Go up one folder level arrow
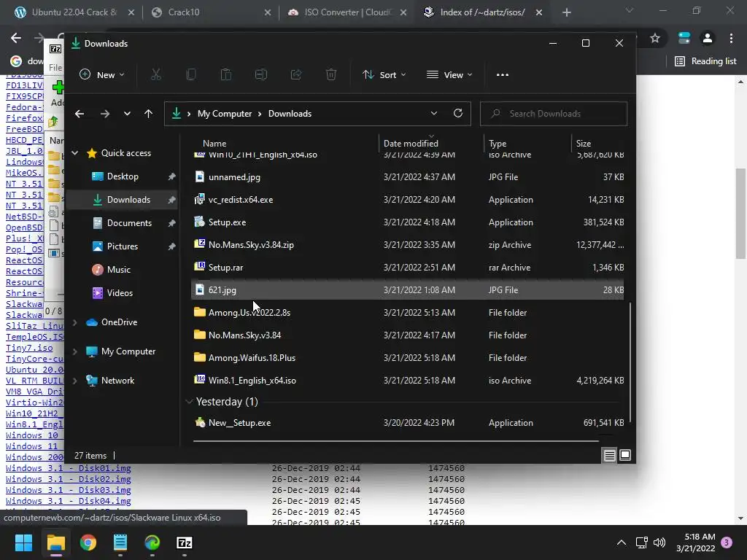This screenshot has width=747, height=560. (x=148, y=114)
